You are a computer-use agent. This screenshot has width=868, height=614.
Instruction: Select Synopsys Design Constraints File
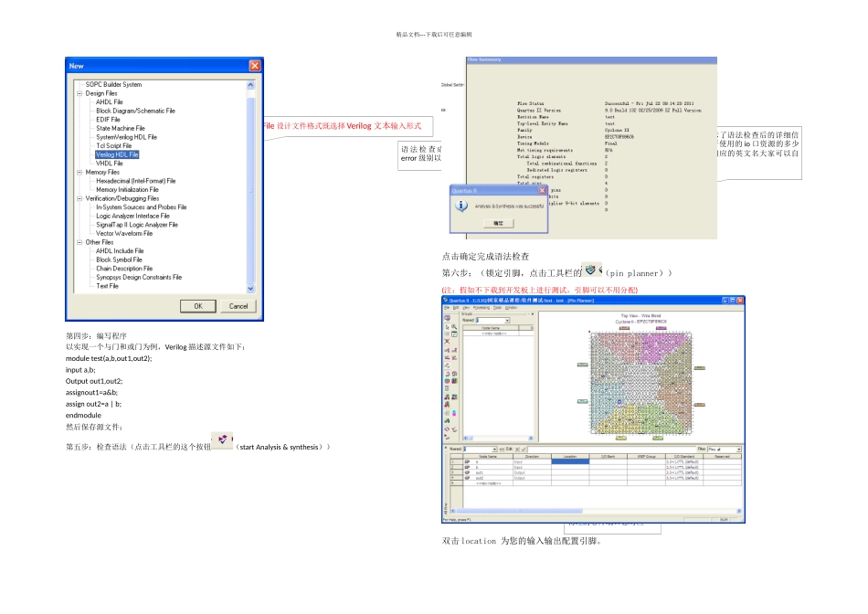139,278
